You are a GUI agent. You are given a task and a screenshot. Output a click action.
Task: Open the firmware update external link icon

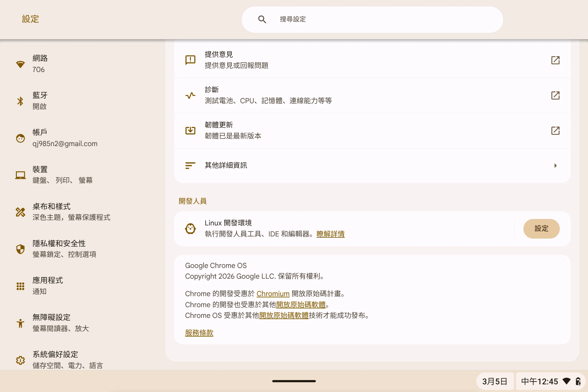click(555, 130)
